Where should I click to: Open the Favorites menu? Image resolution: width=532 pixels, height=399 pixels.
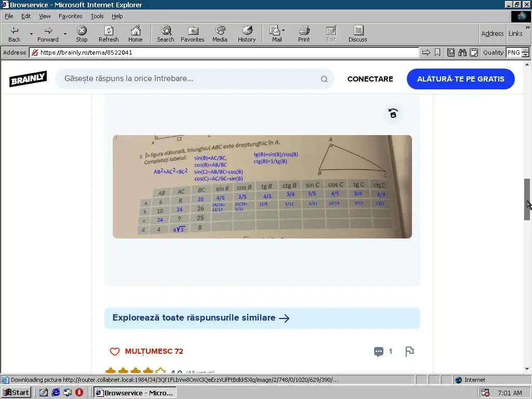70,16
